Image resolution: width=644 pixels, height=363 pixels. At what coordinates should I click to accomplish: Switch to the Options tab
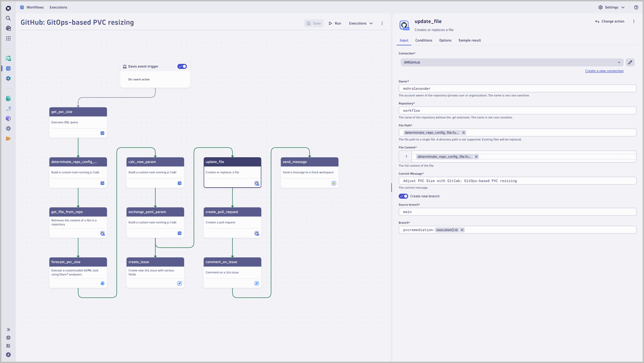coord(445,41)
